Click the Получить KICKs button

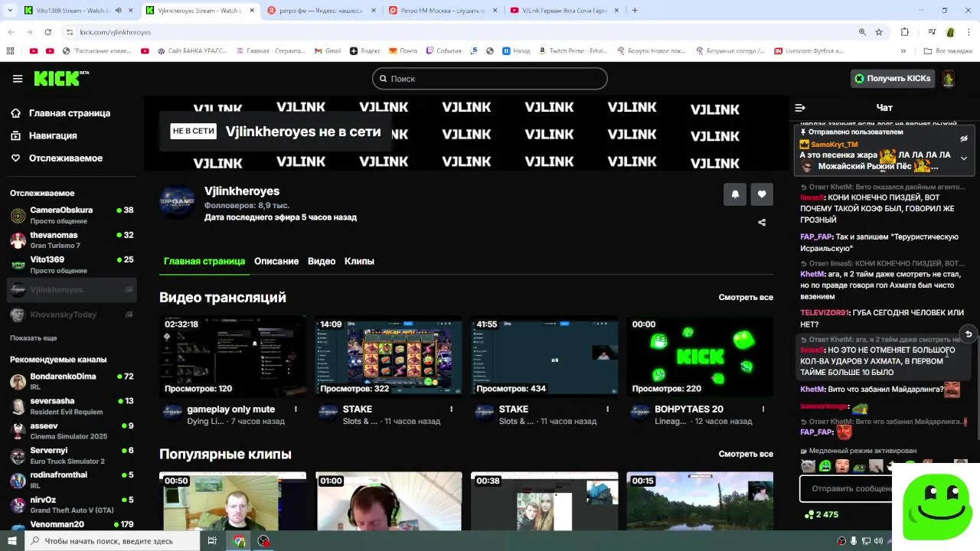click(x=893, y=78)
